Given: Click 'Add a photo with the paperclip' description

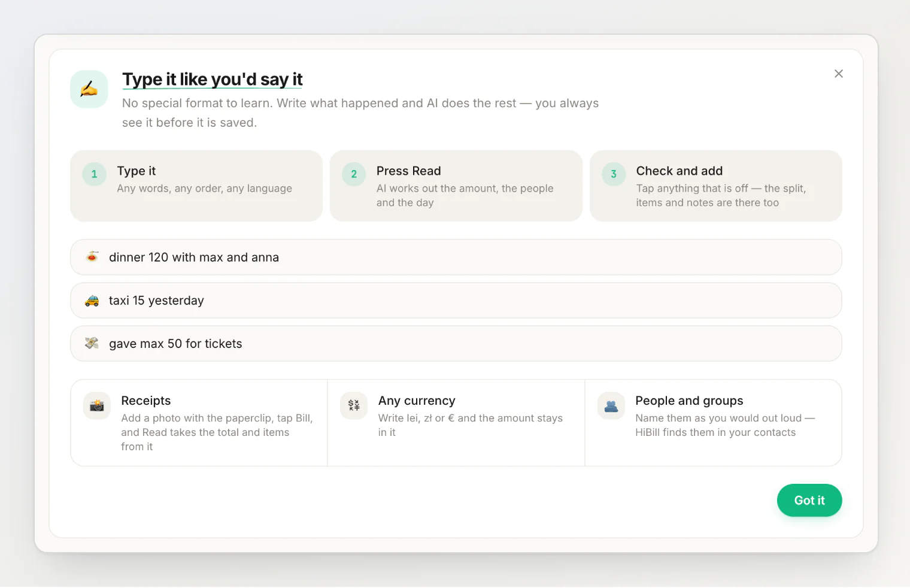Looking at the screenshot, I should point(217,432).
